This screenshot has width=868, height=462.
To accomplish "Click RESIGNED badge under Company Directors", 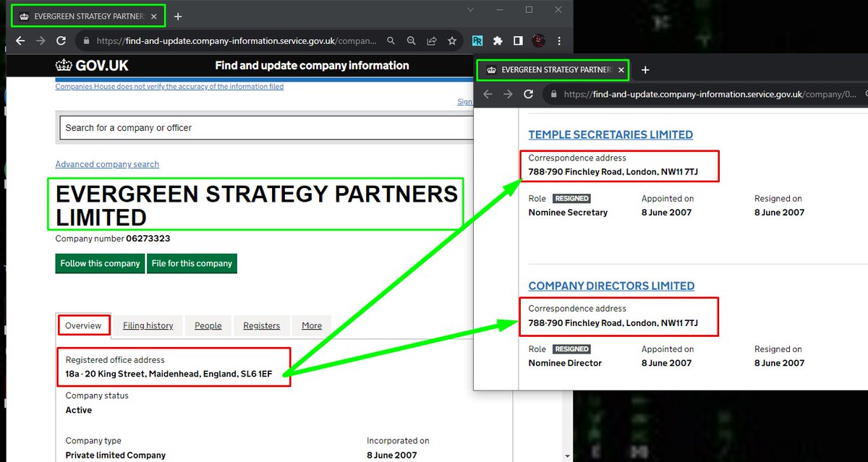I will click(x=572, y=348).
